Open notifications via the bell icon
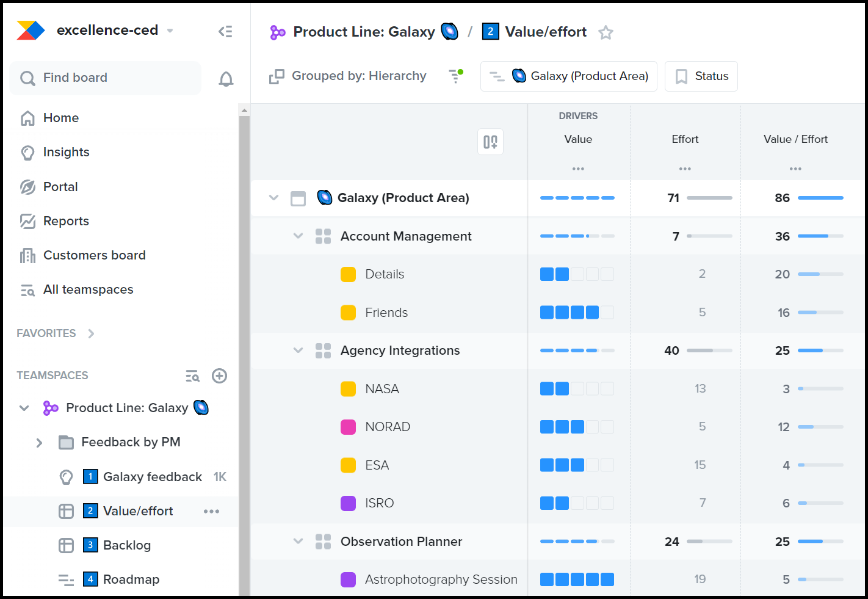868x599 pixels. [x=226, y=78]
